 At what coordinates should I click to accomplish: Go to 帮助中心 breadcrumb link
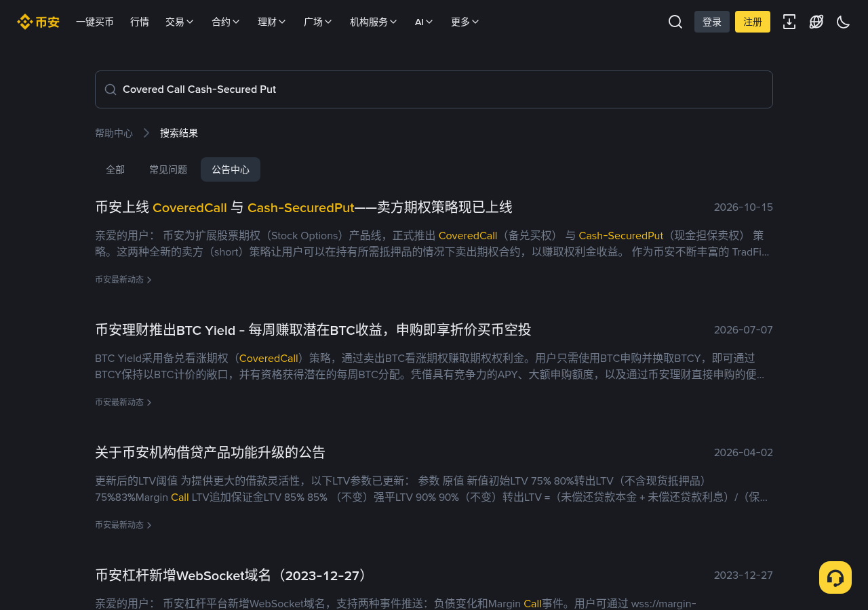coord(114,133)
